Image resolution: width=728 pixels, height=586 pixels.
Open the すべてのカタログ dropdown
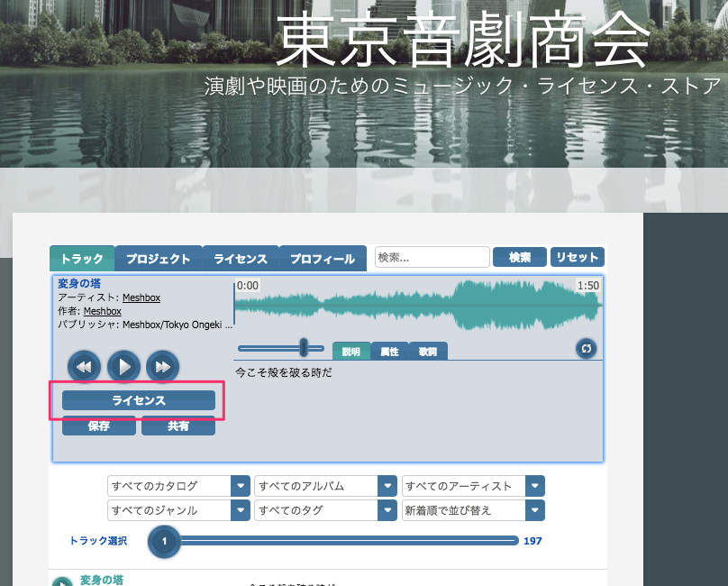[x=177, y=486]
